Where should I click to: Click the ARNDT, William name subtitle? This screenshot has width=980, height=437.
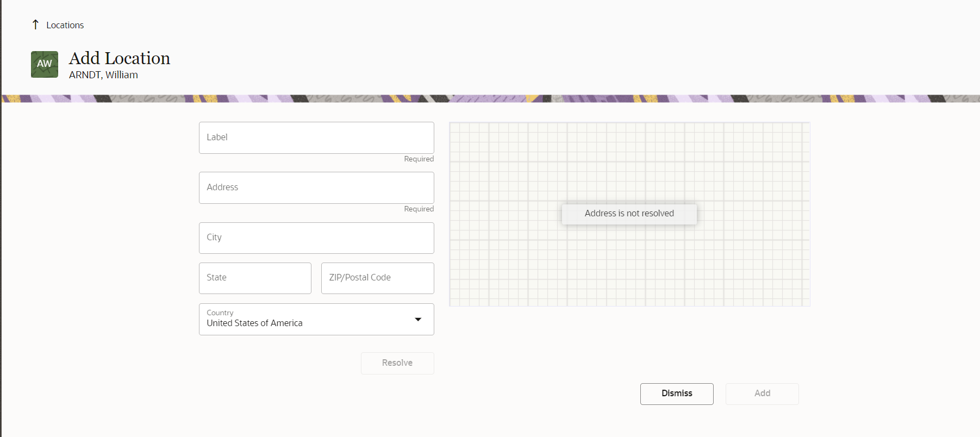coord(103,75)
